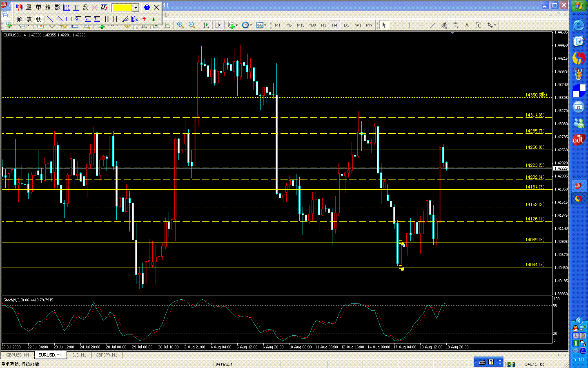Close the floating drawing toolbar
Viewport: 588px width, 368px height.
156,7
